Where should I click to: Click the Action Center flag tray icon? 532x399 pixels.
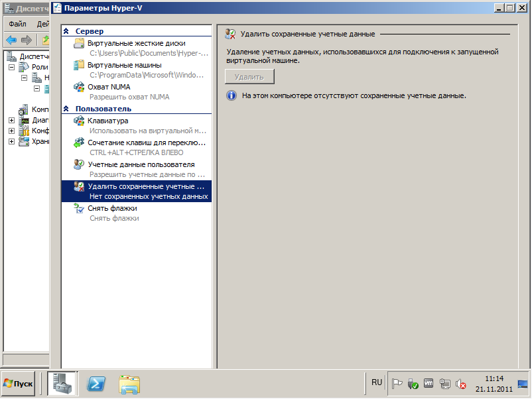397,384
